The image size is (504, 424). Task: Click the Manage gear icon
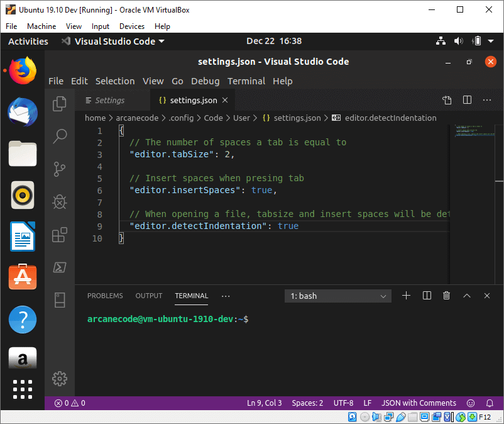(x=60, y=379)
